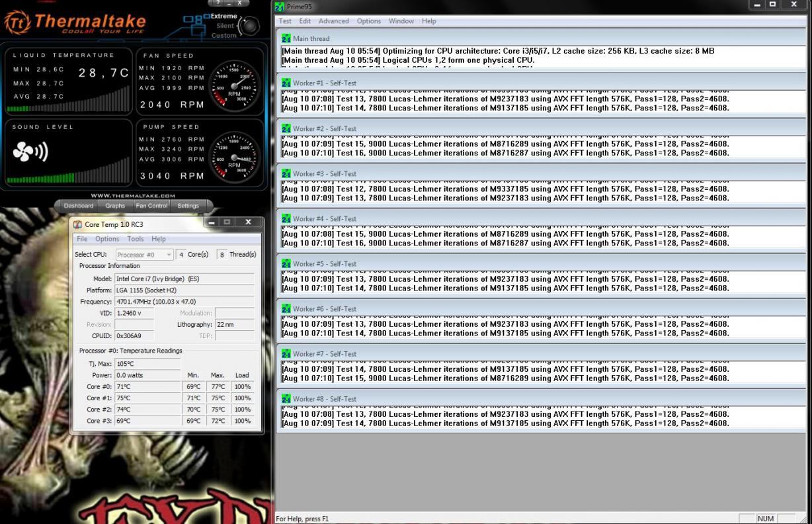Image resolution: width=812 pixels, height=524 pixels.
Task: Click the Worker #6 Self-Test window icon
Action: click(286, 309)
